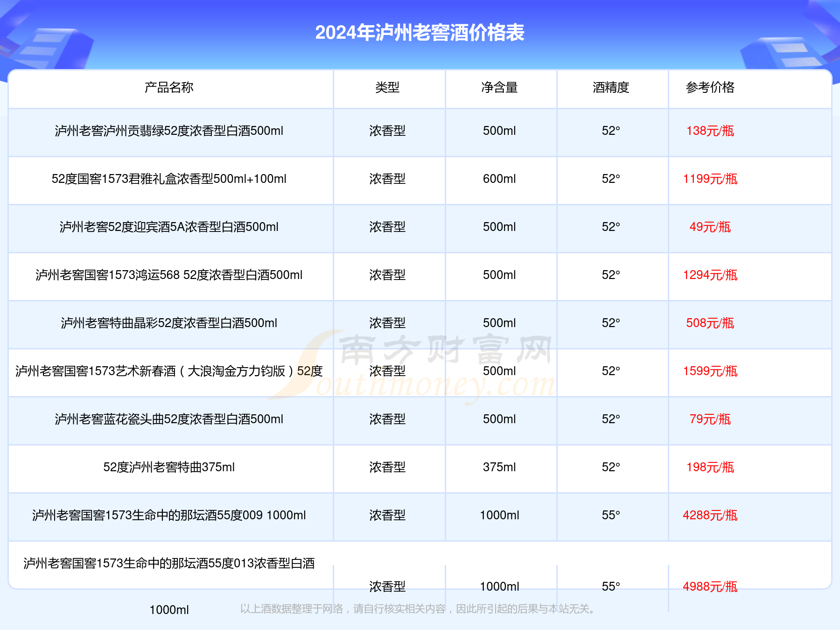Click product 泸州老窖泸州贡翡绿52度浓香型白酒500ml

[x=169, y=131]
